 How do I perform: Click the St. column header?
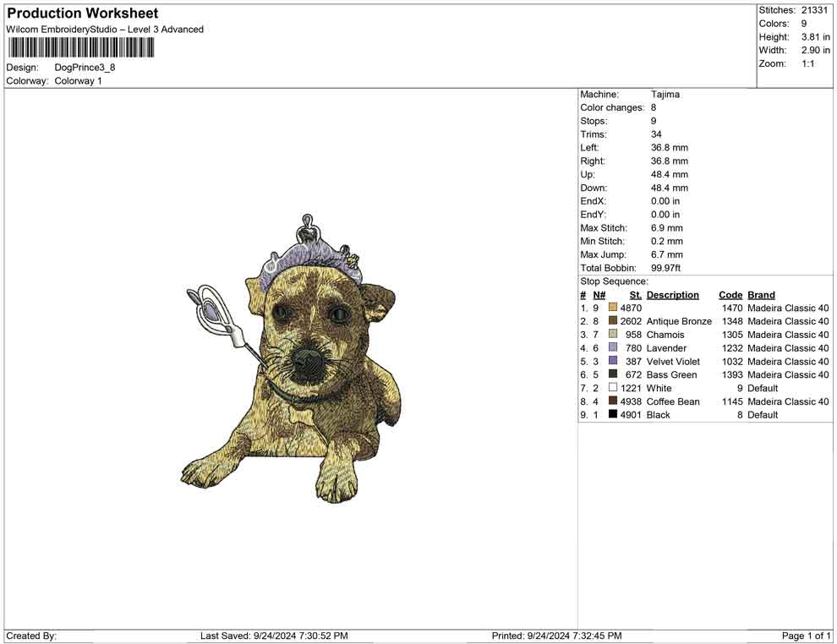pos(635,295)
